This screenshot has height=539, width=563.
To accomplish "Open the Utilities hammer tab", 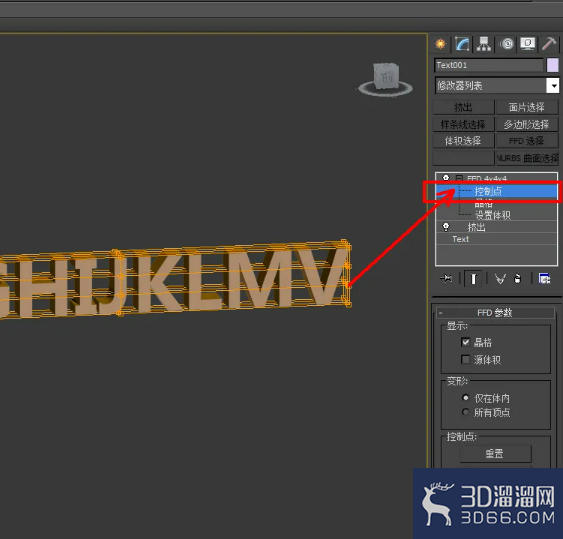I will click(549, 44).
